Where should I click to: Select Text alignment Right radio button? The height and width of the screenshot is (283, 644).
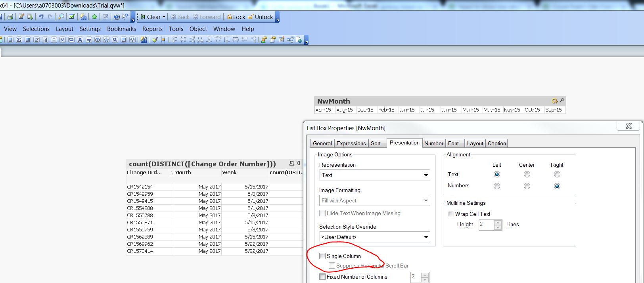click(557, 174)
